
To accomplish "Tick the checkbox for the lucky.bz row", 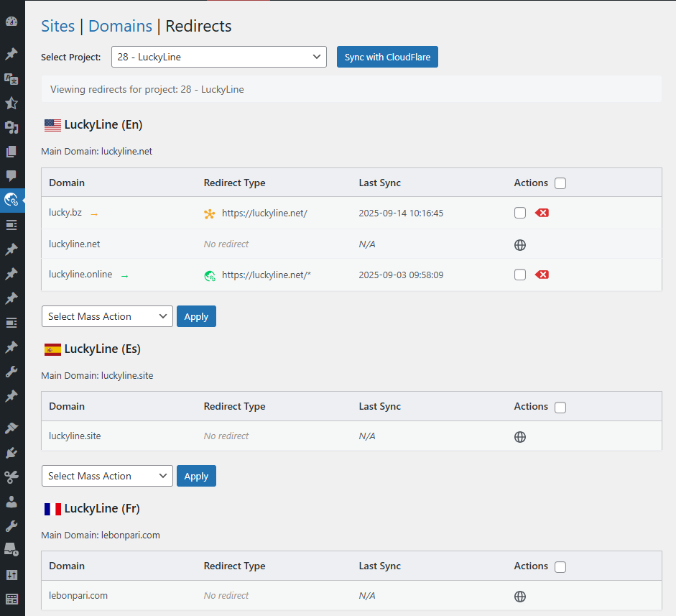I will click(x=520, y=213).
